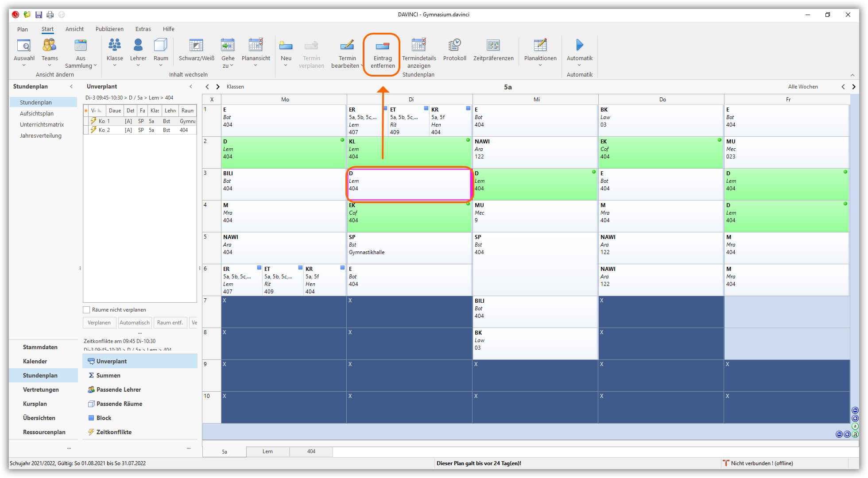The image size is (868, 478).
Task: Click the Eintrag entfernen ribbon icon
Action: (x=382, y=46)
